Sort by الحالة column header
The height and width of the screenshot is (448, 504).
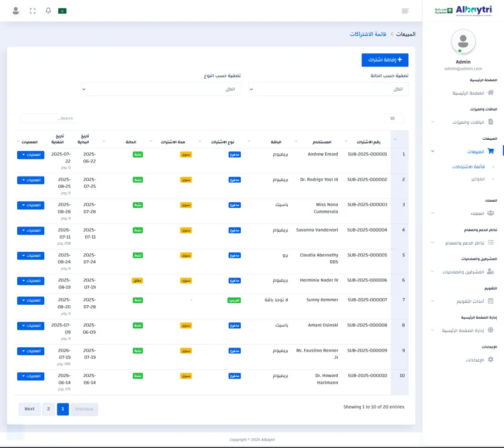pos(131,142)
